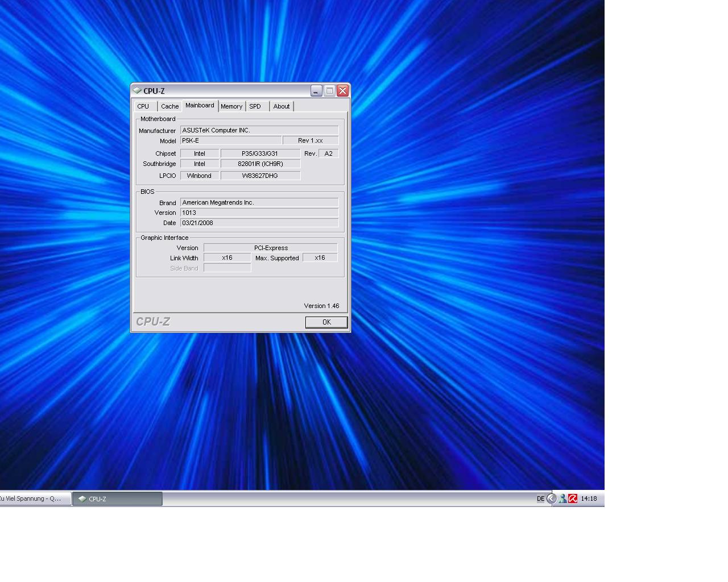Click the Link Width x16 field
Screen dimensions: 728x582
click(x=227, y=257)
